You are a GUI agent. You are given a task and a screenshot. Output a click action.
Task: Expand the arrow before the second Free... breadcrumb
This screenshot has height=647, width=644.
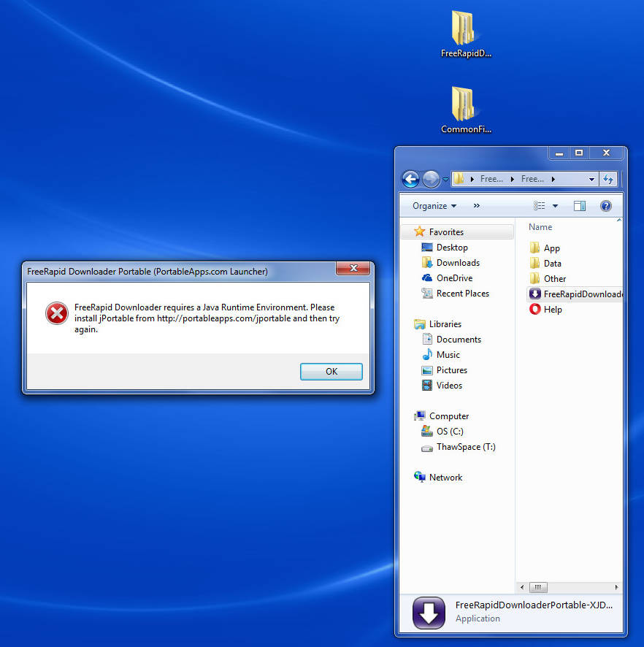pyautogui.click(x=512, y=179)
